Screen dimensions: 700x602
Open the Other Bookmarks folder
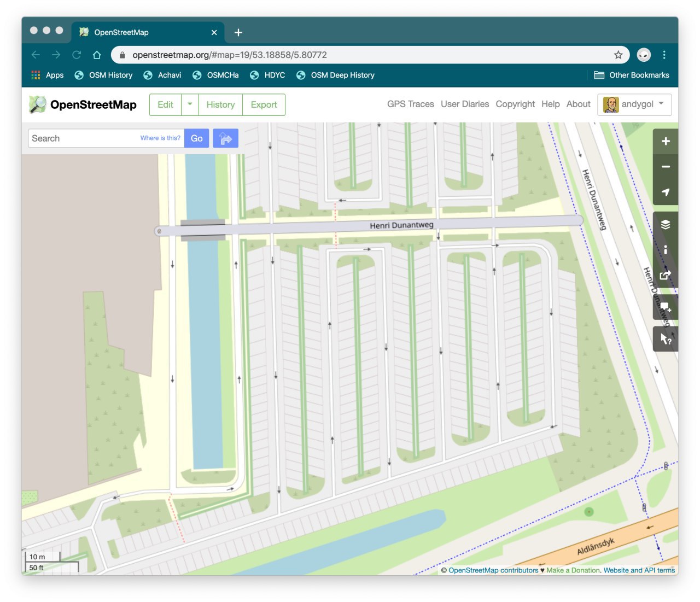coord(632,75)
